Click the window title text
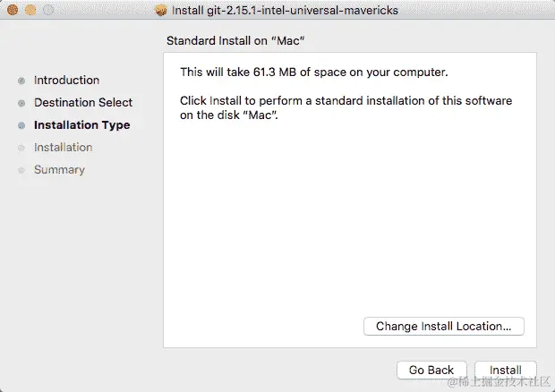Image resolution: width=555 pixels, height=392 pixels. click(285, 11)
